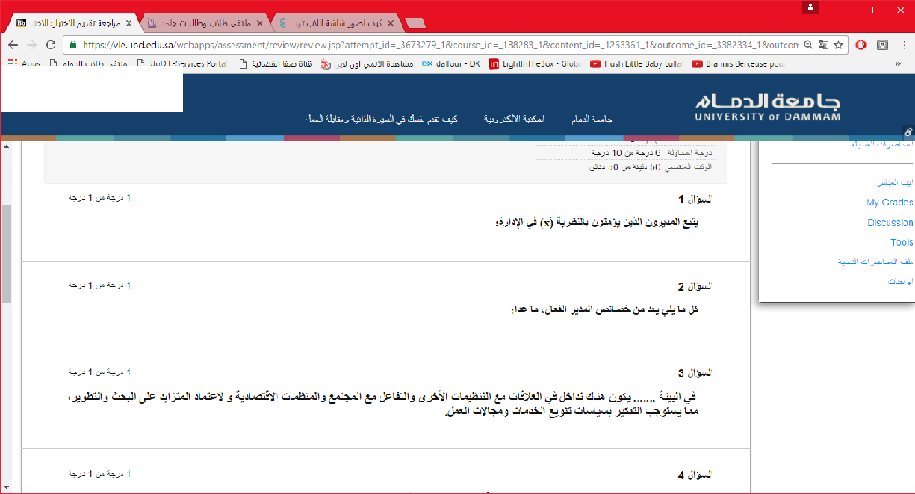Open Discussion in the sidebar
915x494 pixels.
(890, 222)
